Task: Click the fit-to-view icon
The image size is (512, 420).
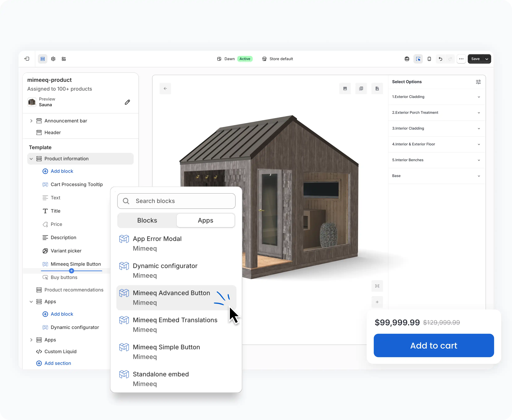Action: pyautogui.click(x=377, y=286)
